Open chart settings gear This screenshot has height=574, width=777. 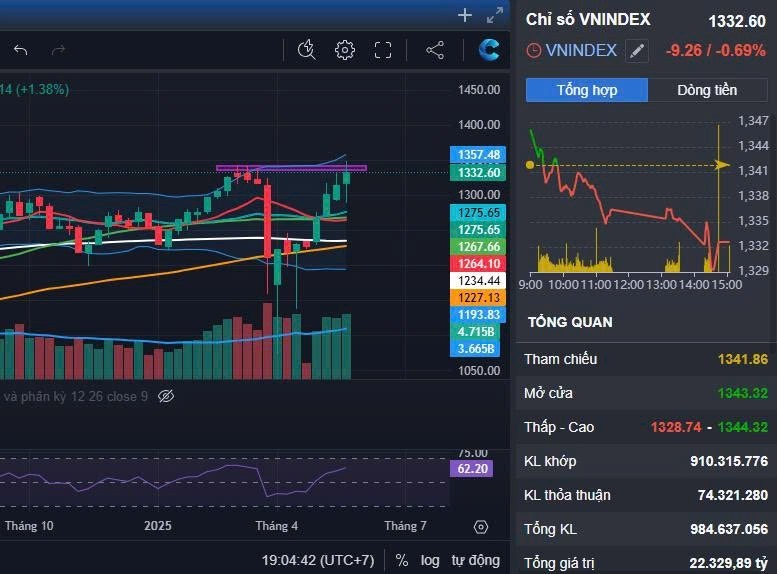[345, 50]
